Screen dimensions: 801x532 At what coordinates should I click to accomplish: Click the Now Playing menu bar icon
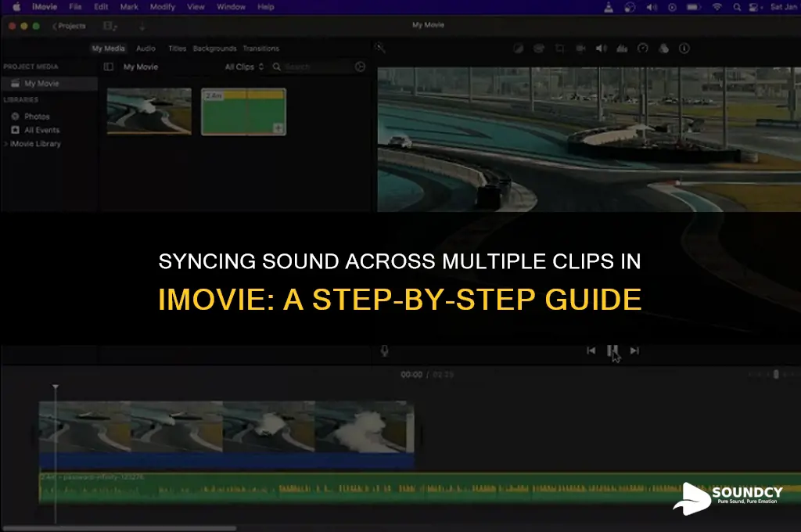(x=672, y=7)
